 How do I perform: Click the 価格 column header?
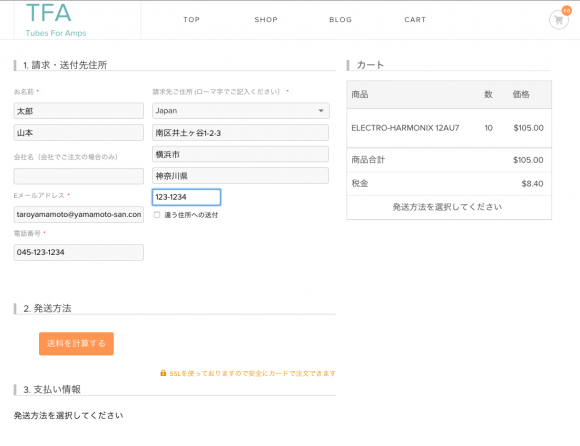[521, 94]
